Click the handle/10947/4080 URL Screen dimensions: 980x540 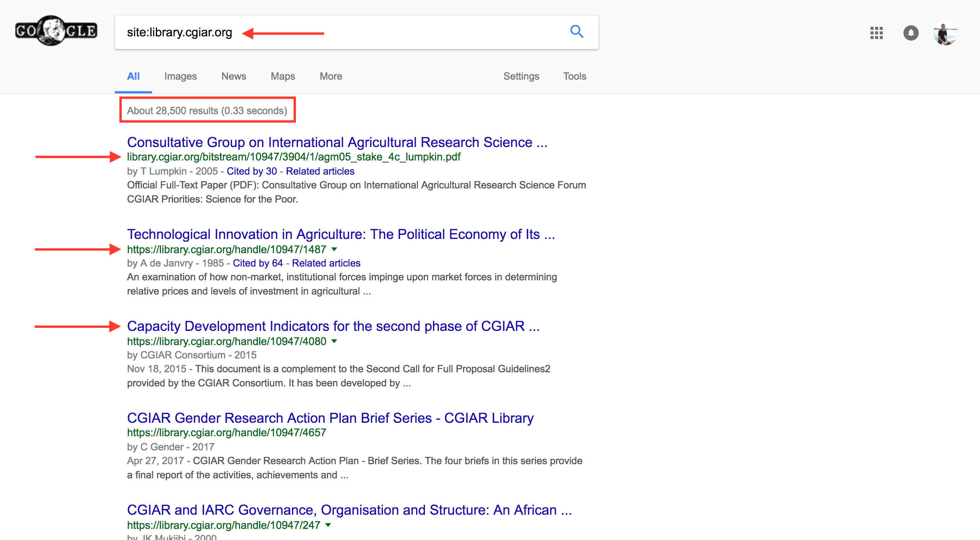coord(227,341)
